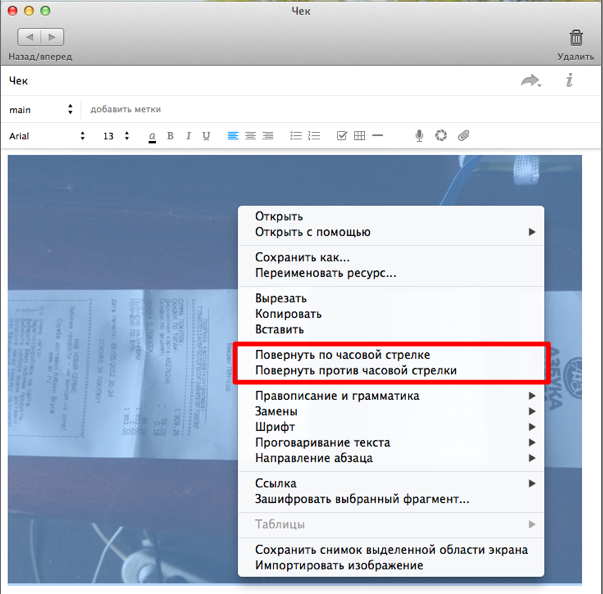Open the font size 13 dropdown
Viewport: 603px width, 594px height.
tap(116, 136)
